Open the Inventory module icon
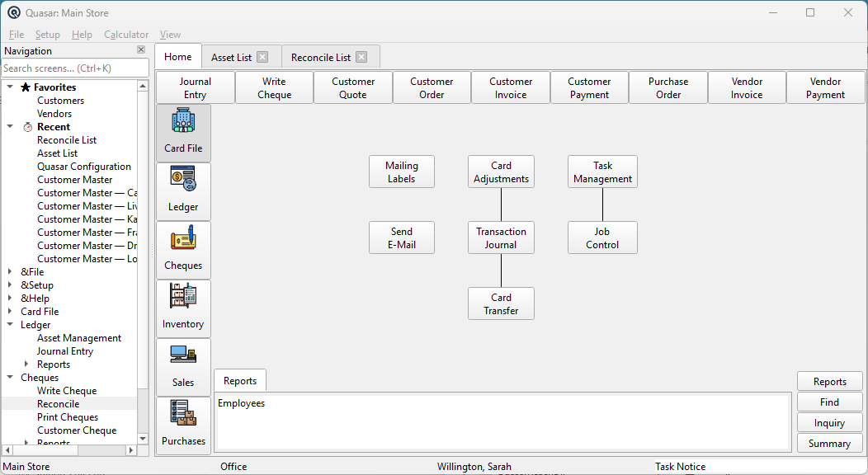 (183, 308)
